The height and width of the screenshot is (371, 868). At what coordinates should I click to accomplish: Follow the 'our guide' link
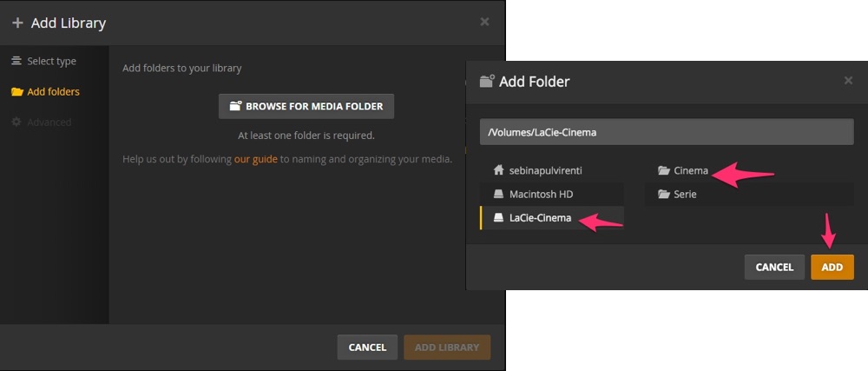click(255, 159)
